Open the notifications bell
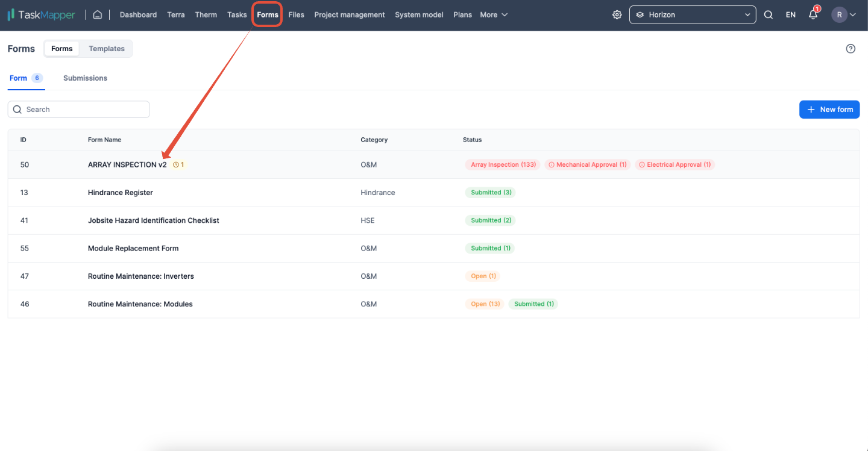 point(813,15)
